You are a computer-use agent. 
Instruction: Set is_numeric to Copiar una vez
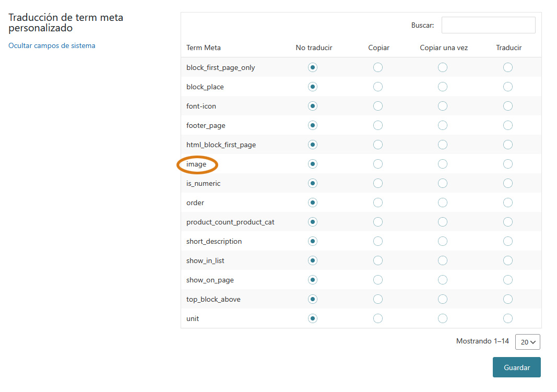(443, 183)
